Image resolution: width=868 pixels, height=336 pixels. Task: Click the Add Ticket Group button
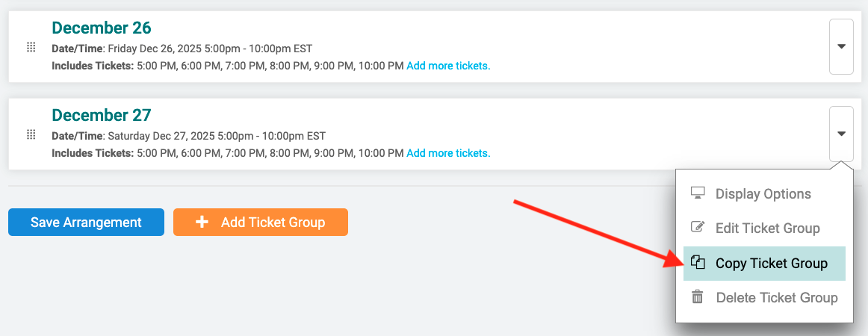(261, 222)
